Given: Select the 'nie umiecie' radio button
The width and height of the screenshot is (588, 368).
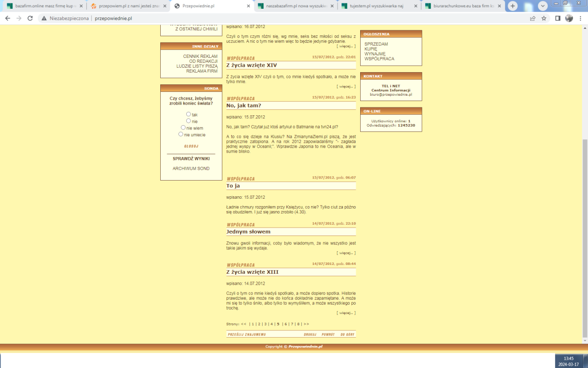Looking at the screenshot, I should pos(181,134).
